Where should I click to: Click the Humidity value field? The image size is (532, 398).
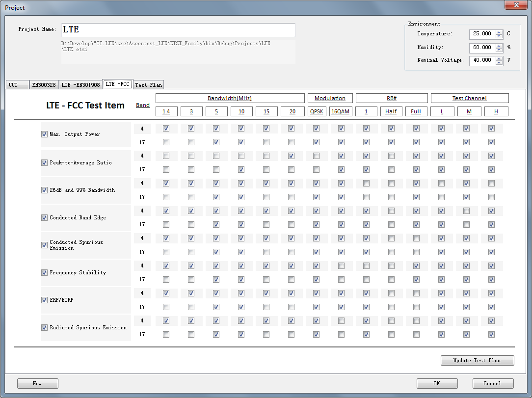coord(482,48)
